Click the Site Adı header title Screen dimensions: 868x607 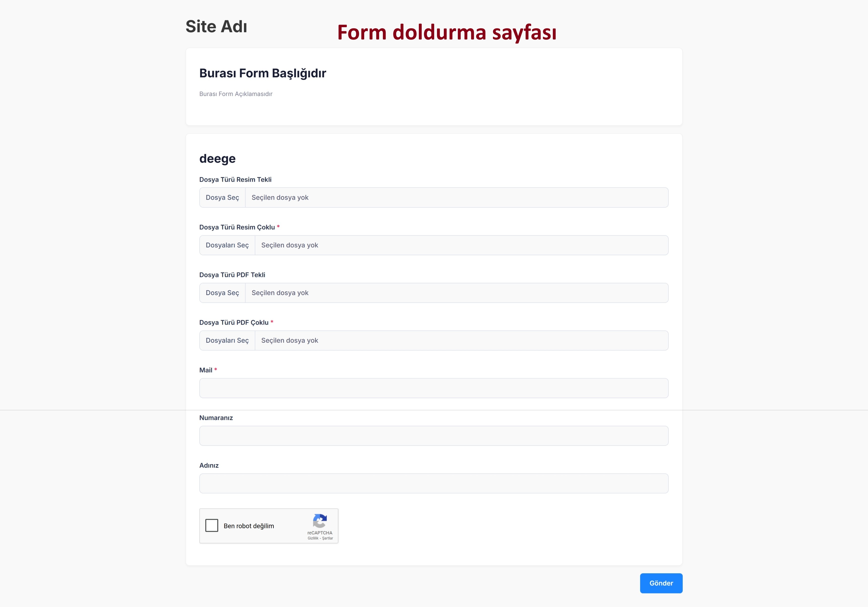[216, 26]
